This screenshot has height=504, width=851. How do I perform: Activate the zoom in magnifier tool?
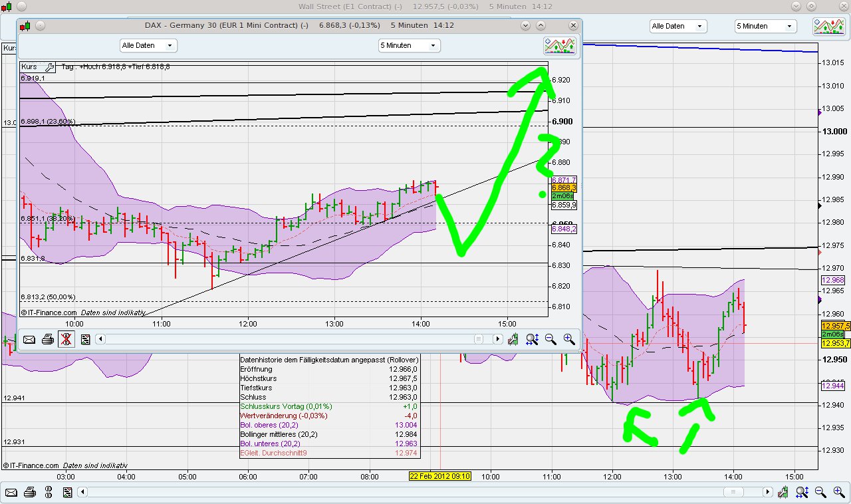pyautogui.click(x=569, y=340)
